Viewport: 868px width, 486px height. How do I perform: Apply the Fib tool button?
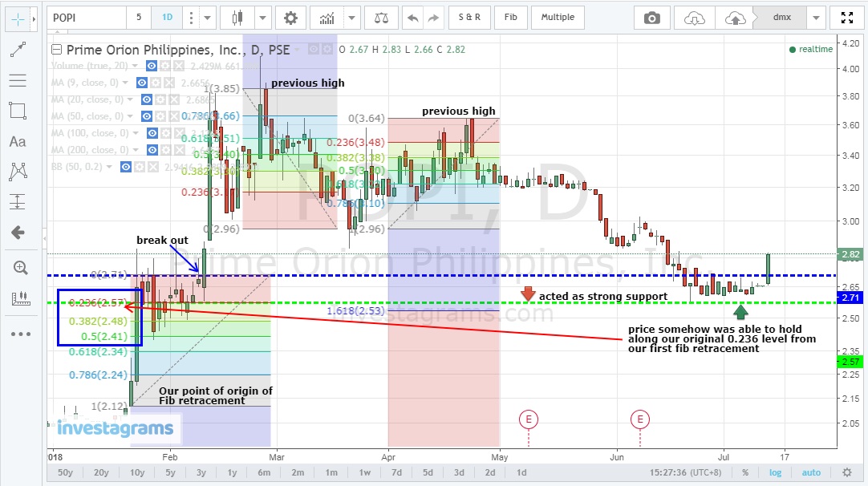511,17
